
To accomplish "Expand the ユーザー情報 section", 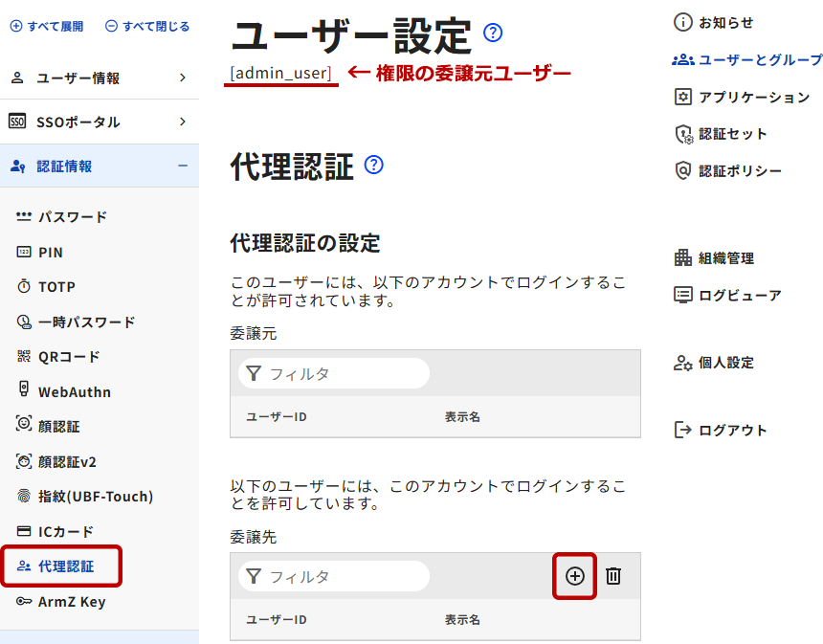I will click(99, 78).
